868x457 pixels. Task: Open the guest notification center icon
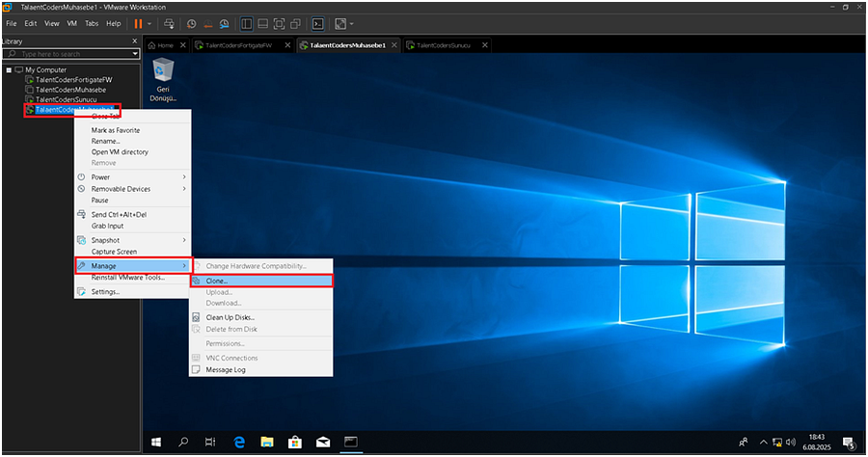pyautogui.click(x=849, y=443)
